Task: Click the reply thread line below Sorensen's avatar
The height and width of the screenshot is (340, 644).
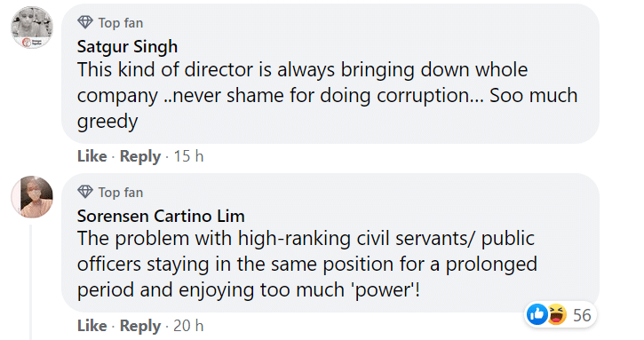Action: pyautogui.click(x=31, y=282)
